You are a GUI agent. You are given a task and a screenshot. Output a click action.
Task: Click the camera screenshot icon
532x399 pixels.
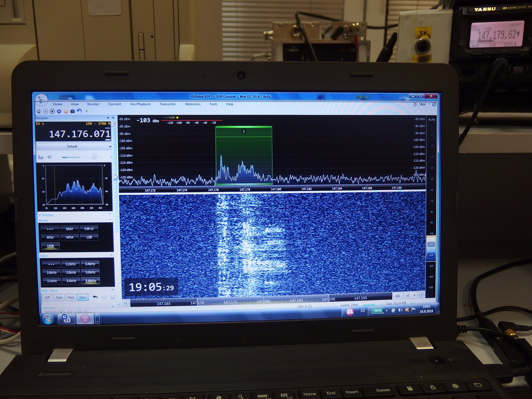pyautogui.click(x=73, y=111)
